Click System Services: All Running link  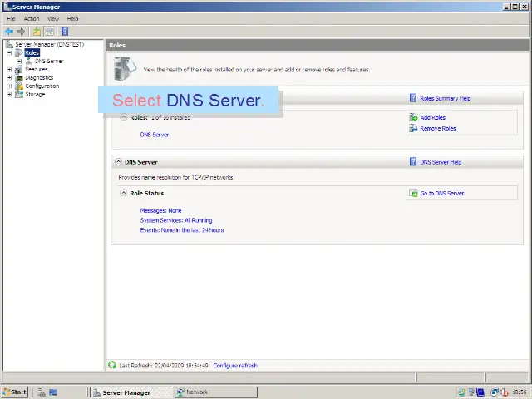pos(176,220)
